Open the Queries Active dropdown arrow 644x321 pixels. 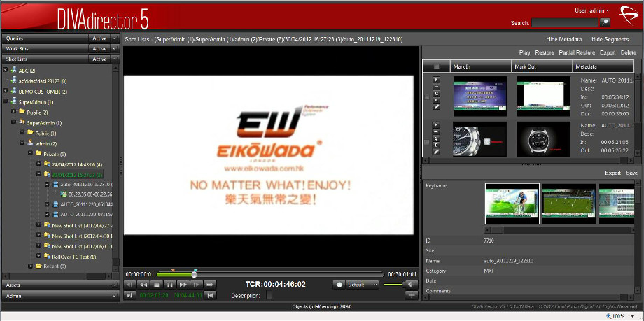(x=115, y=38)
